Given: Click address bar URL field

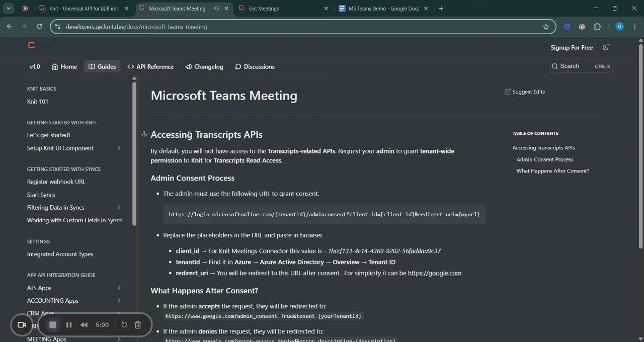Looking at the screenshot, I should [302, 27].
